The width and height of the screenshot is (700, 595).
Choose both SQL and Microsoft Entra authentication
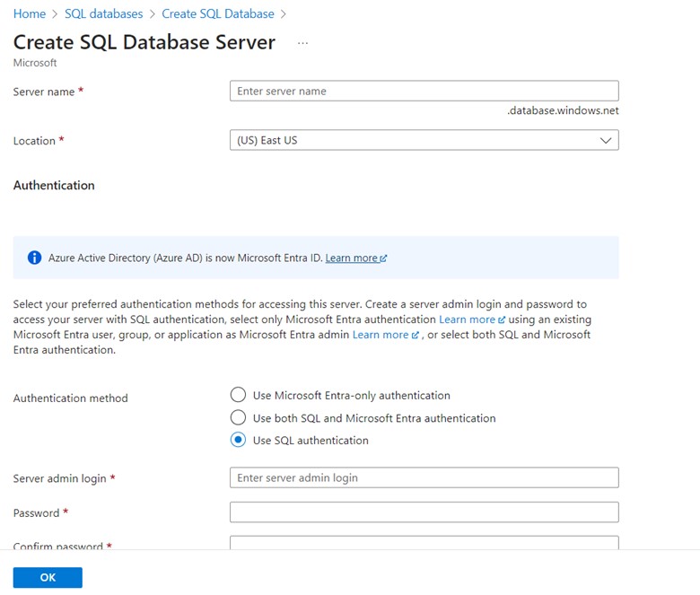[238, 418]
